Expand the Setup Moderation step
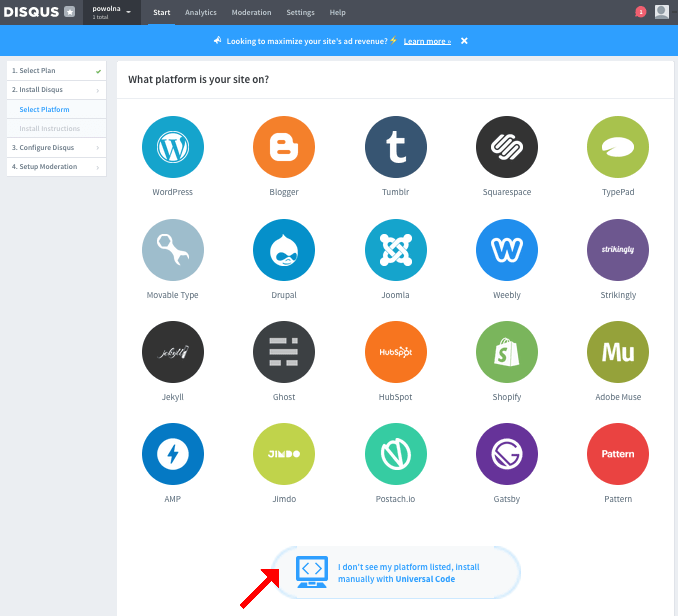The image size is (678, 616). pos(56,167)
